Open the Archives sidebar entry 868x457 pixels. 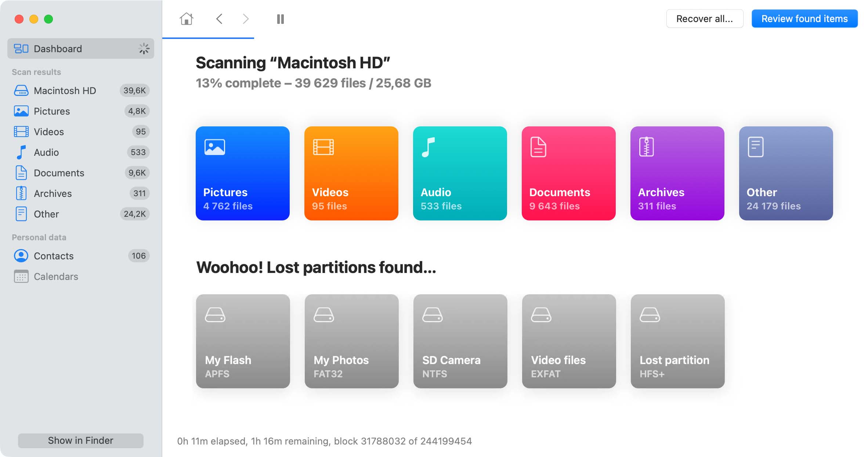(x=53, y=193)
